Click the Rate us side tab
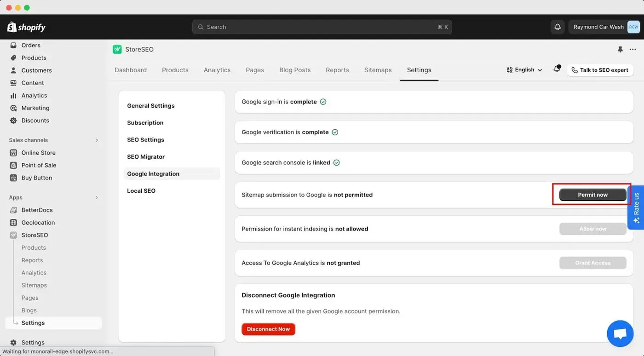Viewport: 644px width, 356px height. point(636,207)
